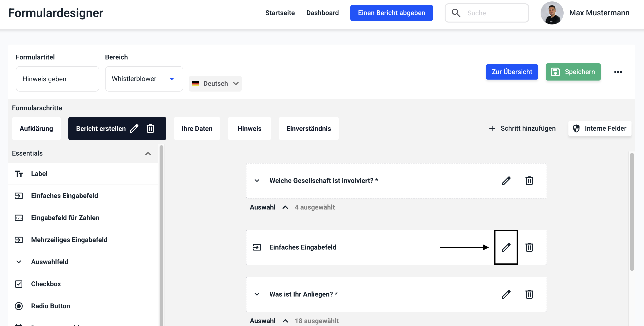Open the Deutsch language selector

pos(215,83)
